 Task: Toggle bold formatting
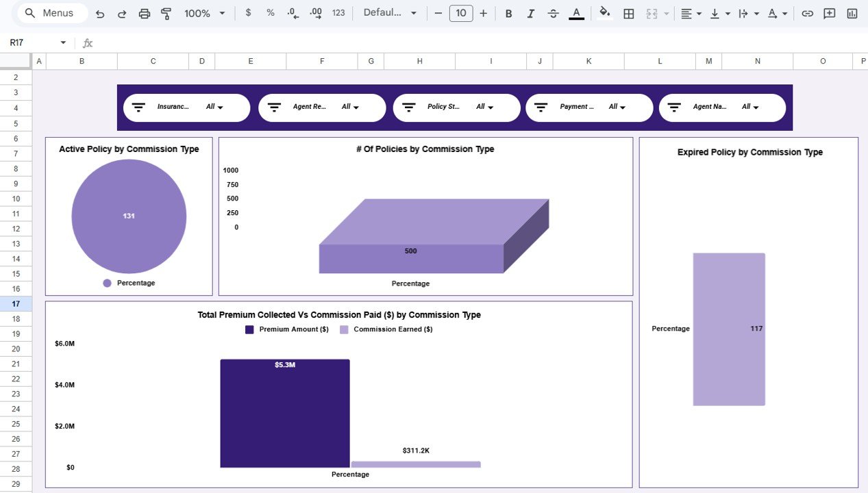click(508, 12)
